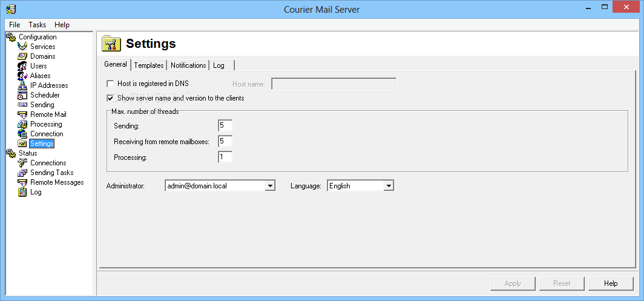Viewport: 644px width, 301px height.
Task: Open the File menu
Action: click(15, 25)
